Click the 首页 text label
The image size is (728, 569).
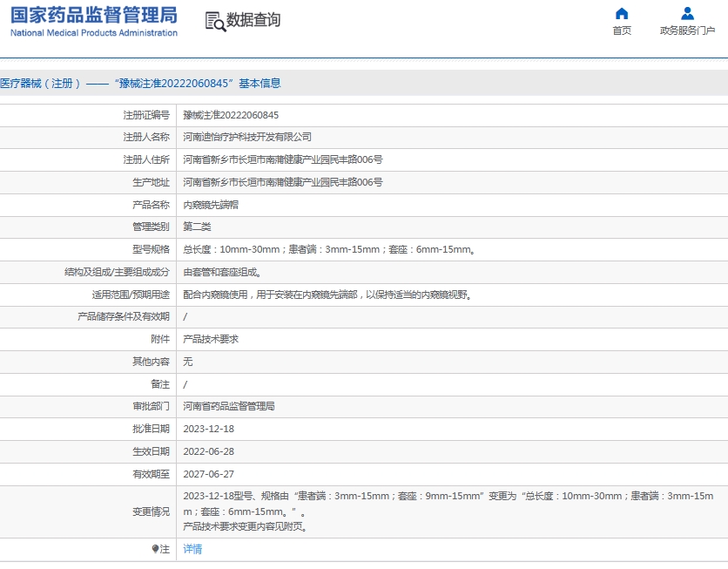point(622,30)
